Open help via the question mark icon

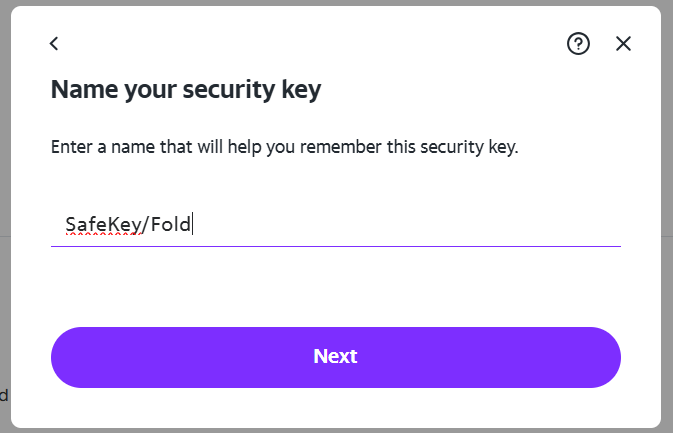pyautogui.click(x=578, y=43)
